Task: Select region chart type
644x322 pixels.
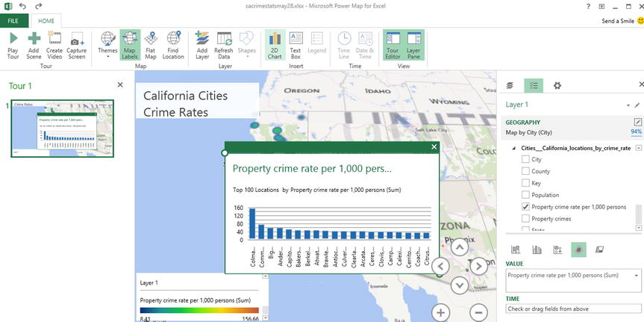Action: pos(599,250)
